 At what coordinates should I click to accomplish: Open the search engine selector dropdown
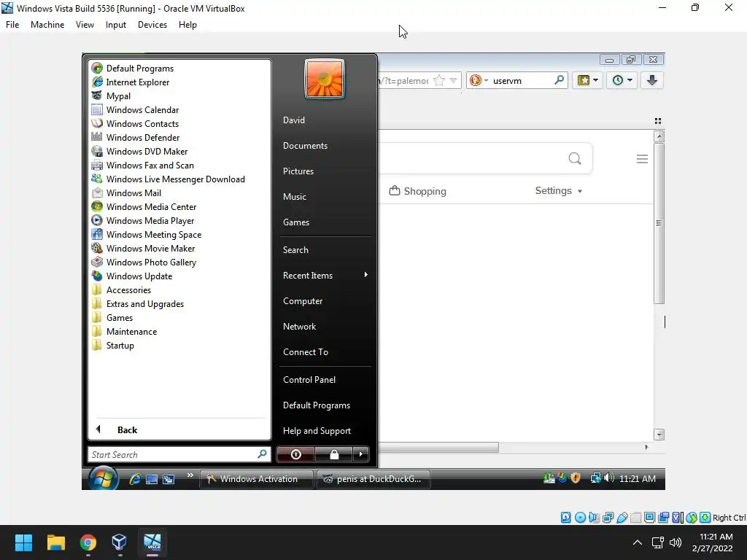479,80
